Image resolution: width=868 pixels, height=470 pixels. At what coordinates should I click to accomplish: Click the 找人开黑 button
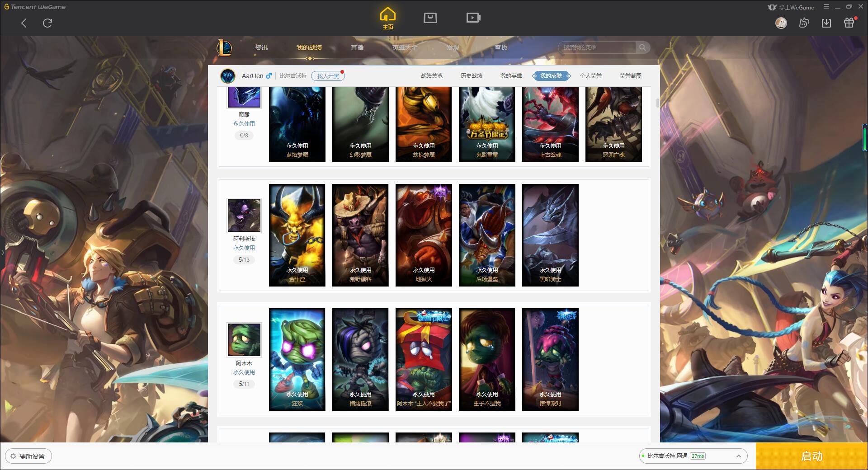tap(328, 76)
